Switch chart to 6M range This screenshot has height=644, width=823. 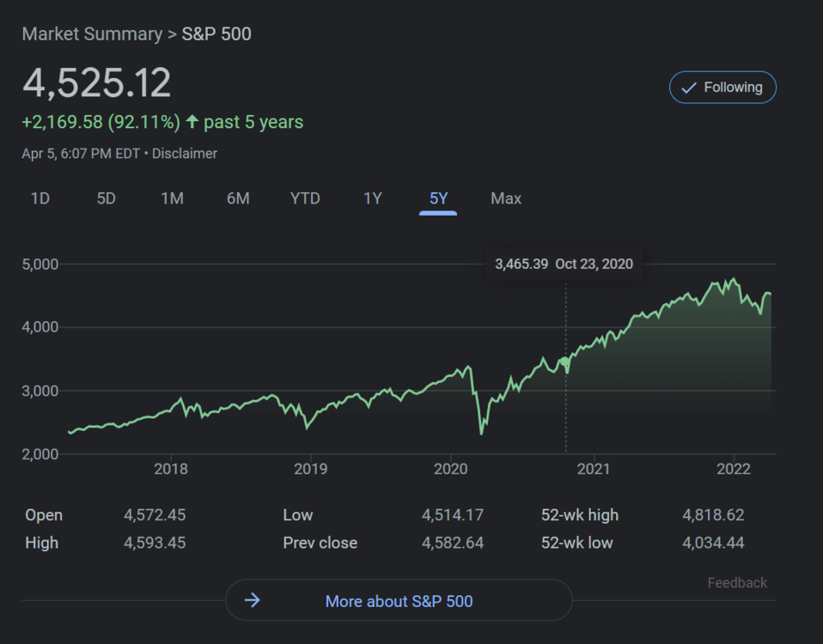click(x=238, y=198)
